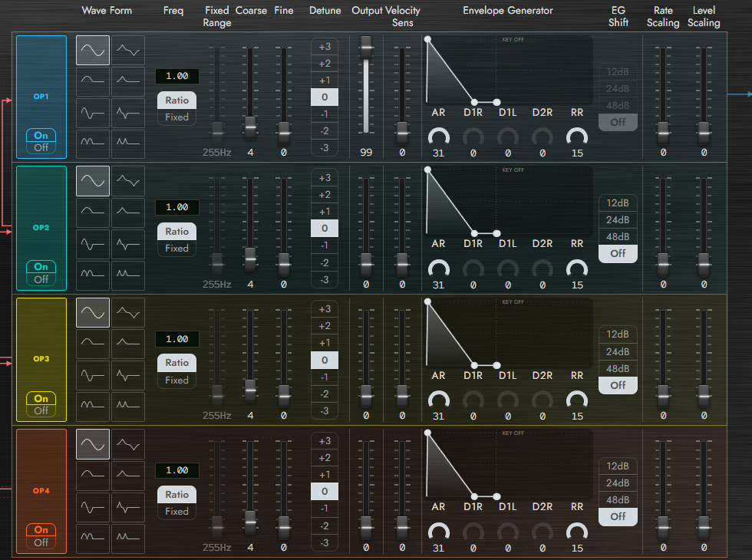Click the OP3 Velocity Sens slider handle
The height and width of the screenshot is (560, 752).
click(402, 396)
